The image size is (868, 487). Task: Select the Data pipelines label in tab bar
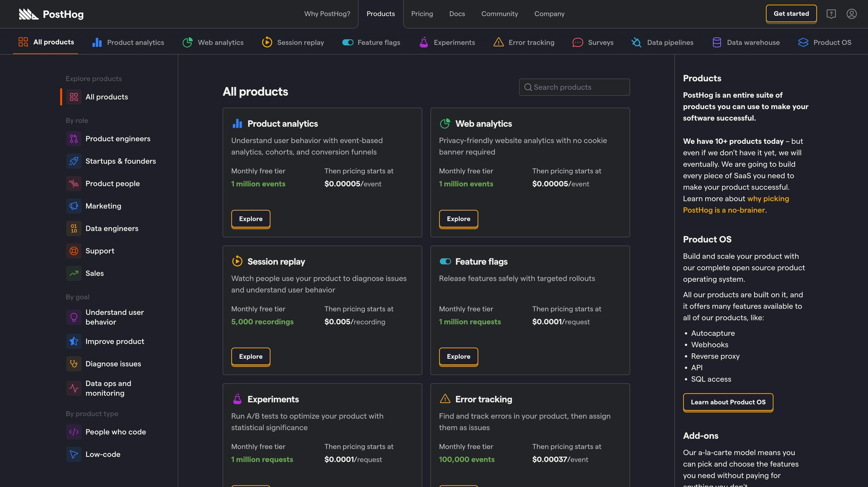pos(670,43)
